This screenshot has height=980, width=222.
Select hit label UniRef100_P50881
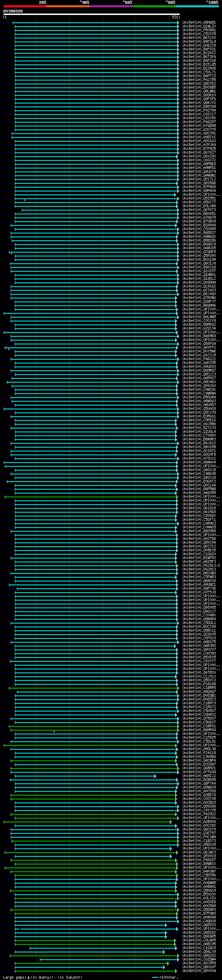tap(199, 30)
